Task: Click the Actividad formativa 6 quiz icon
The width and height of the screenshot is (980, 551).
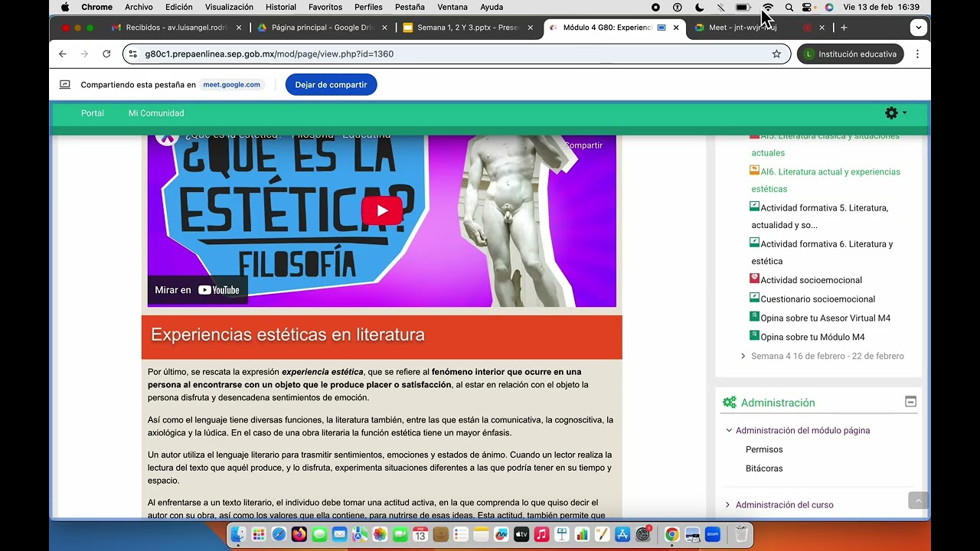Action: (x=754, y=243)
